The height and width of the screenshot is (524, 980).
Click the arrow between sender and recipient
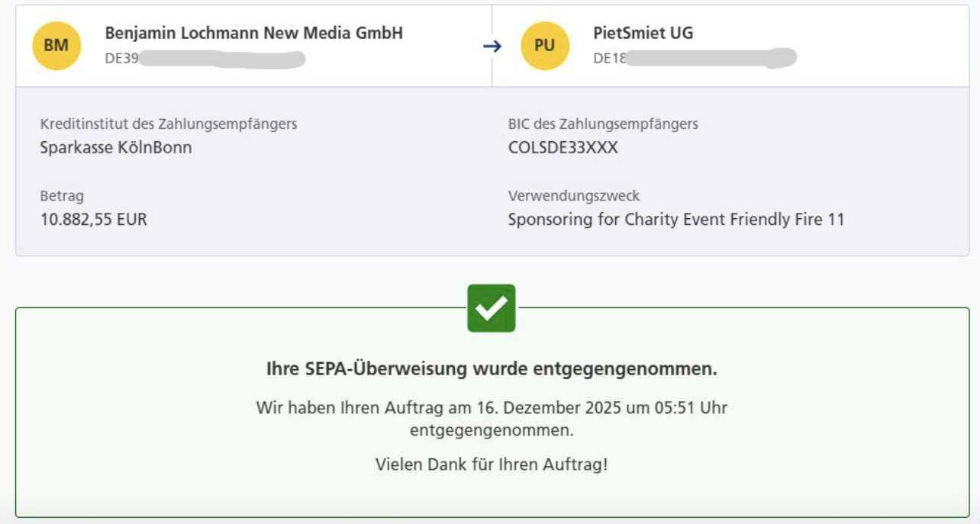[x=492, y=47]
